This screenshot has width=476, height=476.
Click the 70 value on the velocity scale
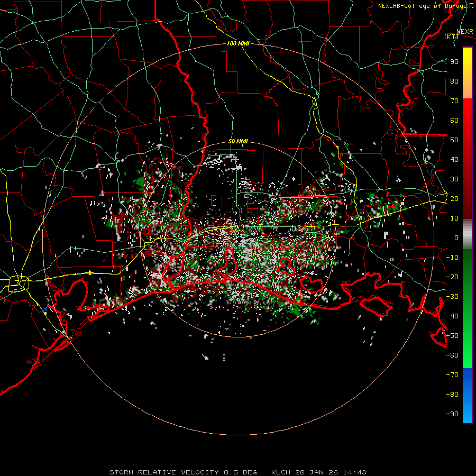click(x=454, y=101)
